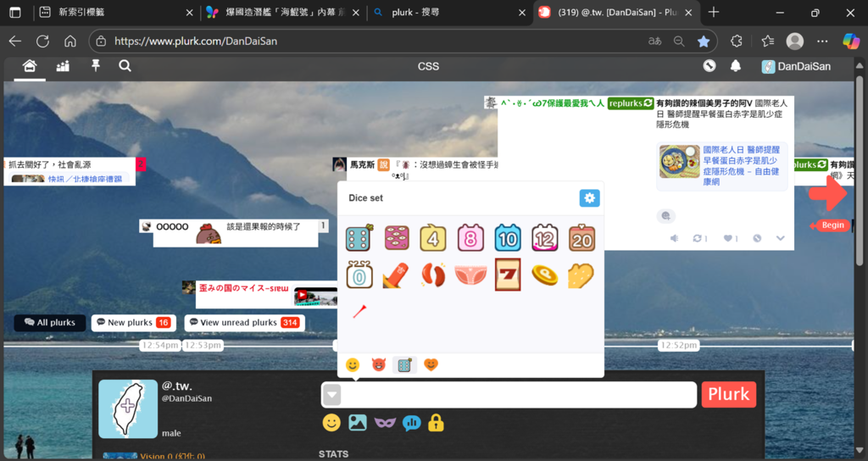Show View unread plurks filter
868x461 pixels.
(x=244, y=323)
